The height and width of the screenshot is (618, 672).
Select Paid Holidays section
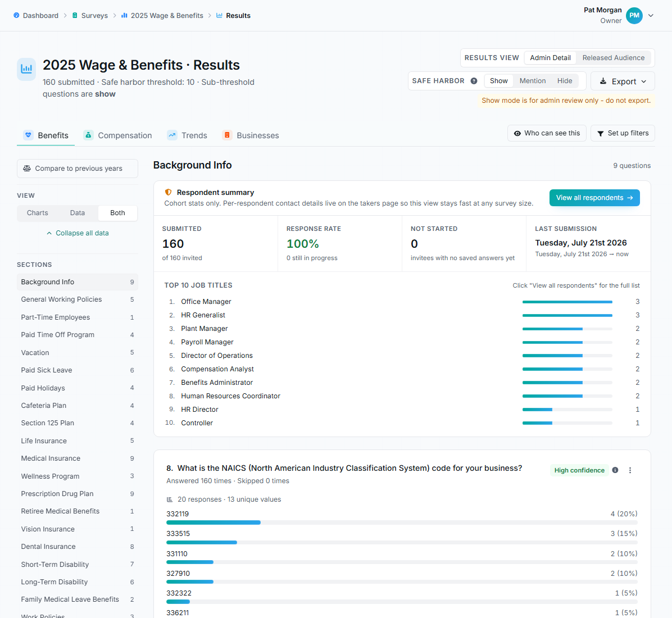(x=78, y=388)
